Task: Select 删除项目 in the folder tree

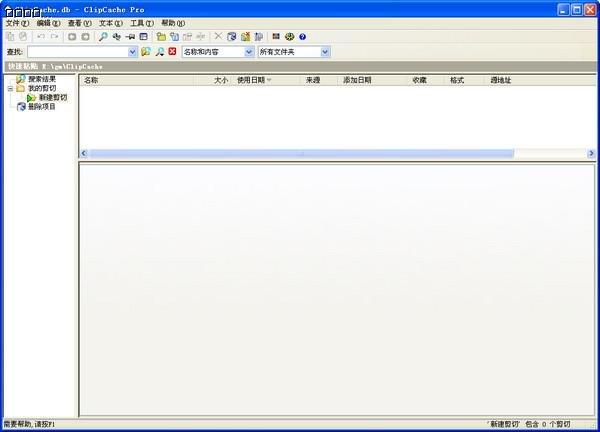Action: click(x=41, y=107)
